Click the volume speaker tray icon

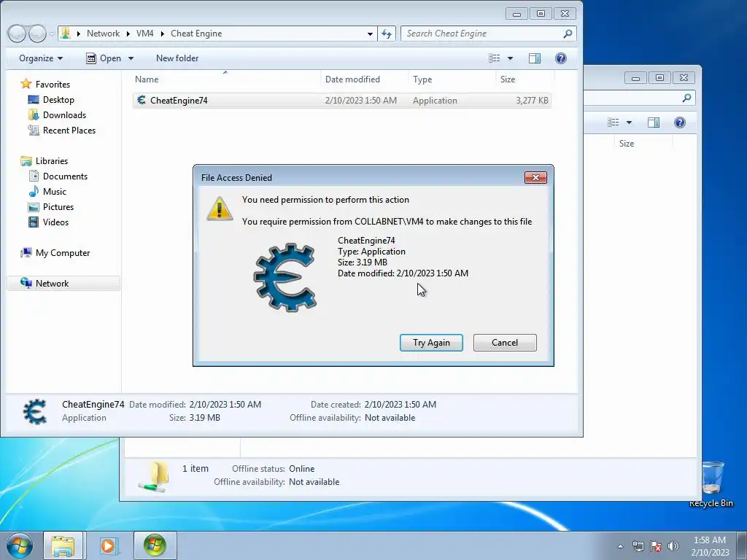click(x=673, y=546)
